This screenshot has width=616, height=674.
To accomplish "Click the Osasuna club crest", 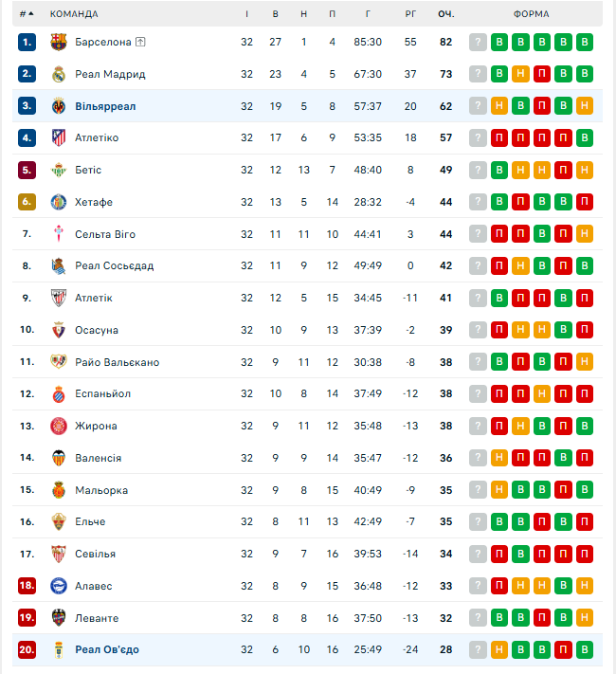I will (59, 330).
